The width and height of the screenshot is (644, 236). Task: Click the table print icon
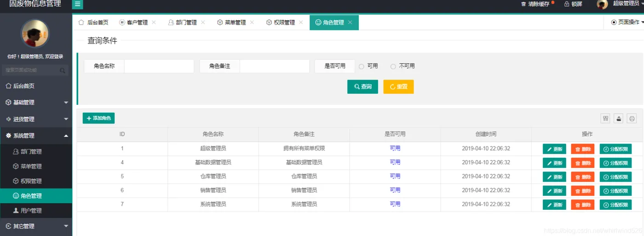pyautogui.click(x=632, y=119)
